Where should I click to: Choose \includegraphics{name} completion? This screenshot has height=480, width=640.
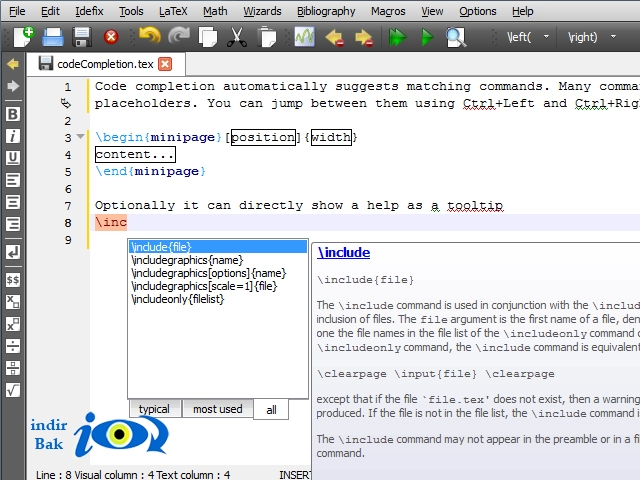click(x=218, y=260)
